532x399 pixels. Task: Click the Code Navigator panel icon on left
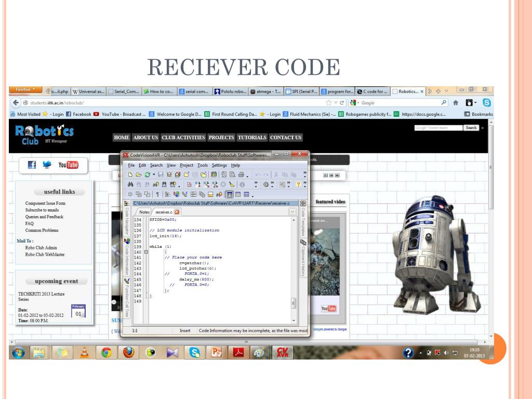coord(127,204)
